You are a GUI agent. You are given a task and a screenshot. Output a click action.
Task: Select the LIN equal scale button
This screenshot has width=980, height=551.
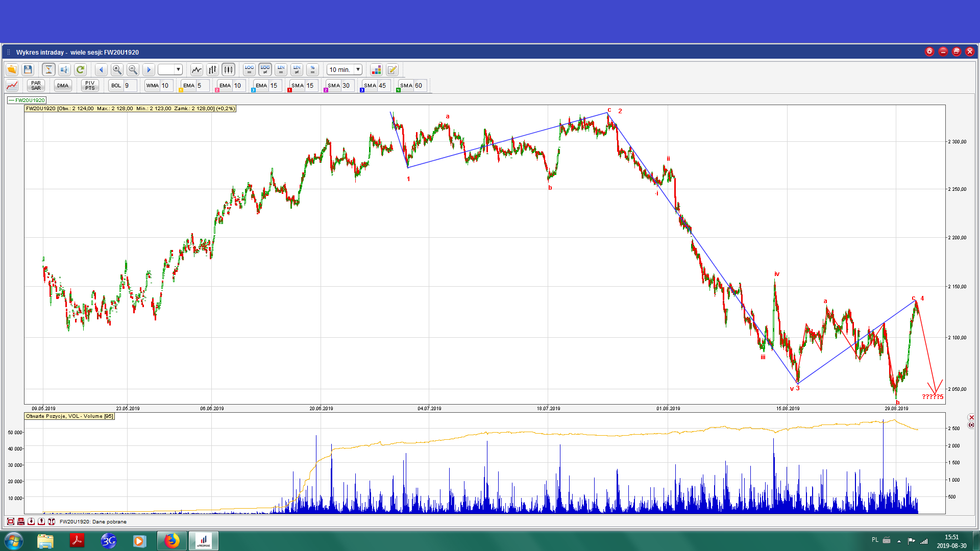click(281, 70)
